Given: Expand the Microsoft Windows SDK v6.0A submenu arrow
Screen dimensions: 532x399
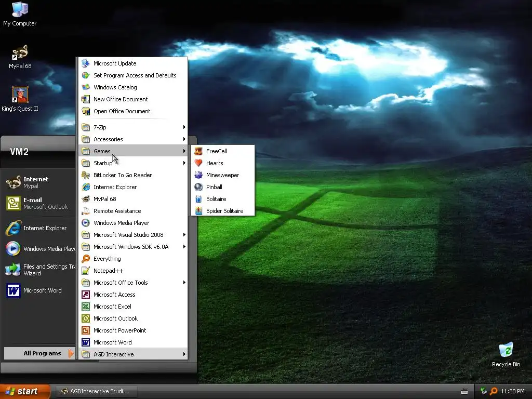Looking at the screenshot, I should click(x=184, y=247).
